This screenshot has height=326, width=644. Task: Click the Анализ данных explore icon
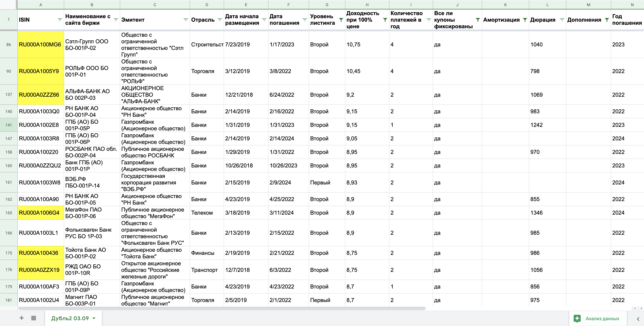[577, 318]
